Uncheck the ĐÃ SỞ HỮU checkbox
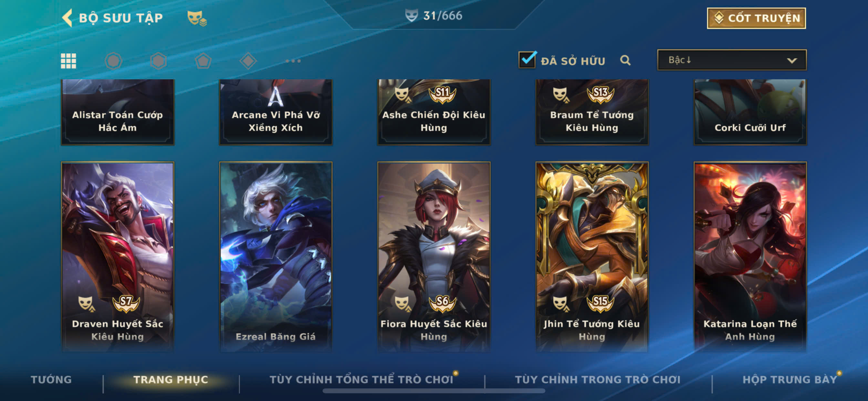 coord(527,60)
